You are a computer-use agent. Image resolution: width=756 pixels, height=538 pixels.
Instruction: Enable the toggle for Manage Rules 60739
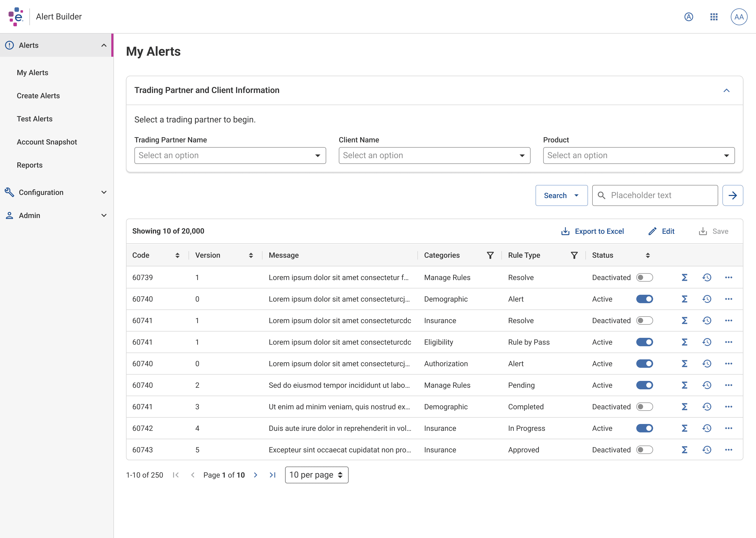(x=644, y=277)
